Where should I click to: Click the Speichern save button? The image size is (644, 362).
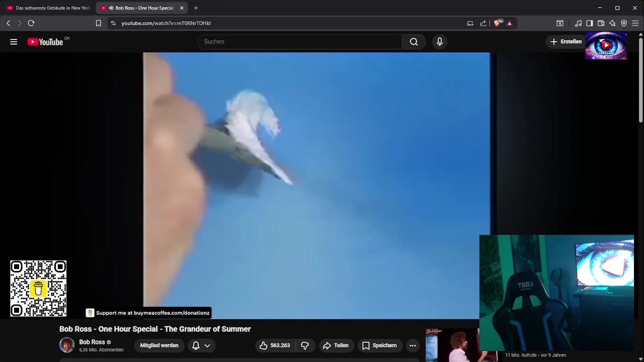click(x=379, y=345)
